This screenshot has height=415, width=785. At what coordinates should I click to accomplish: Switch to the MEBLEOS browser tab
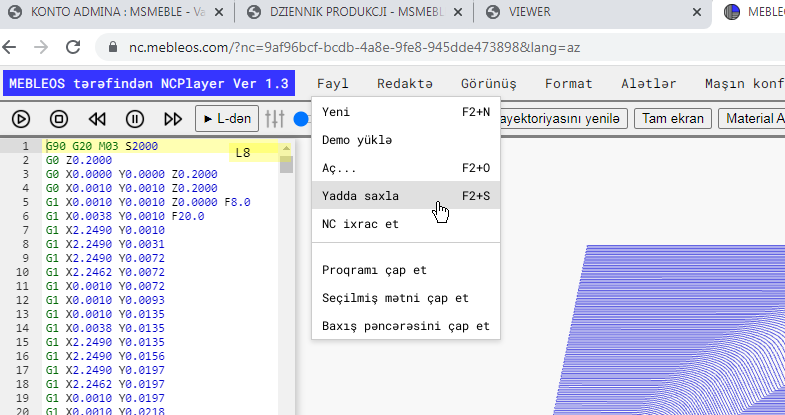(751, 13)
